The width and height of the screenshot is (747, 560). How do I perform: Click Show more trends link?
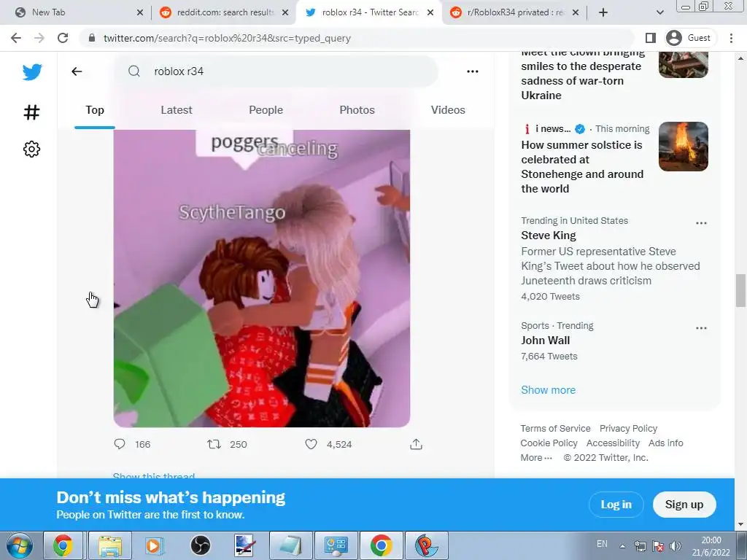548,390
